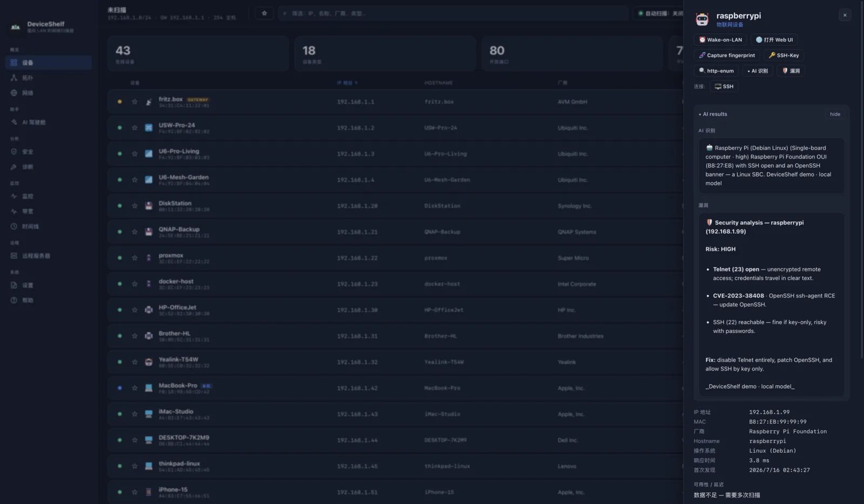The width and height of the screenshot is (864, 504).
Task: Click the 漏洞 vulnerability button
Action: pyautogui.click(x=791, y=71)
